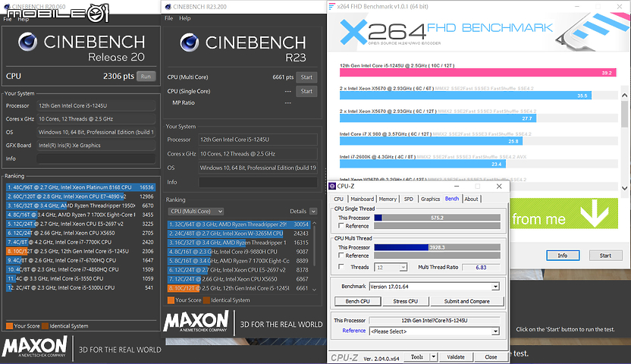Click Start in x264 FHD Benchmark
Screen dimensions: 631x364
click(x=605, y=256)
